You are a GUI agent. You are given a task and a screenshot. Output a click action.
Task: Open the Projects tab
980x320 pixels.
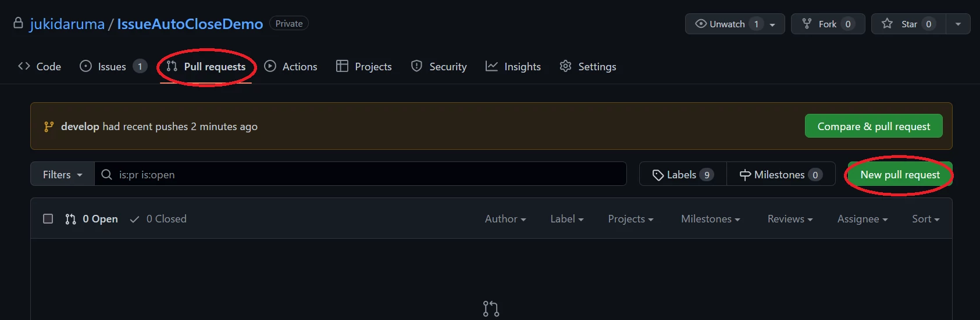pyautogui.click(x=364, y=66)
